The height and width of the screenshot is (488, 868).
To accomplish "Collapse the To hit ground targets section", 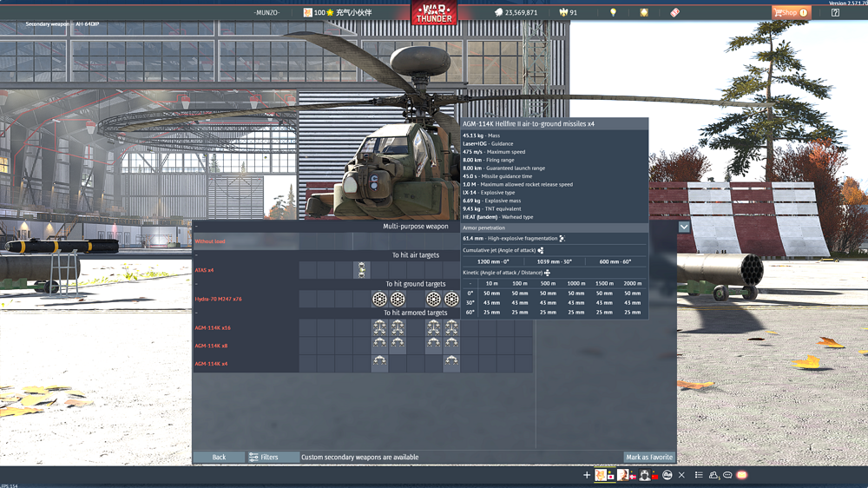I will (196, 284).
